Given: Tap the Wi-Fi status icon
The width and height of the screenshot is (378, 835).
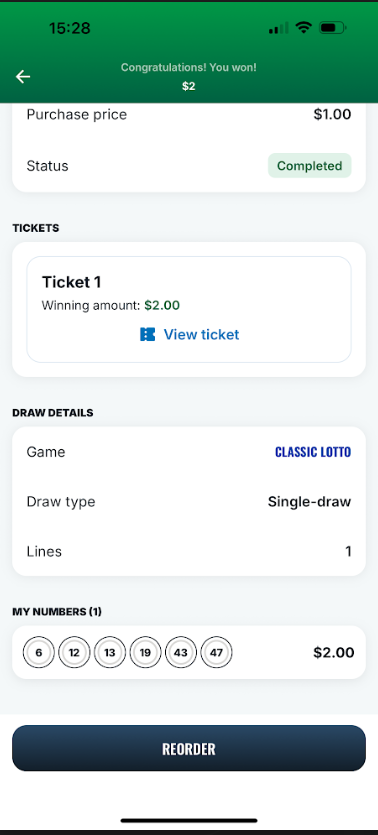Looking at the screenshot, I should coord(303,28).
